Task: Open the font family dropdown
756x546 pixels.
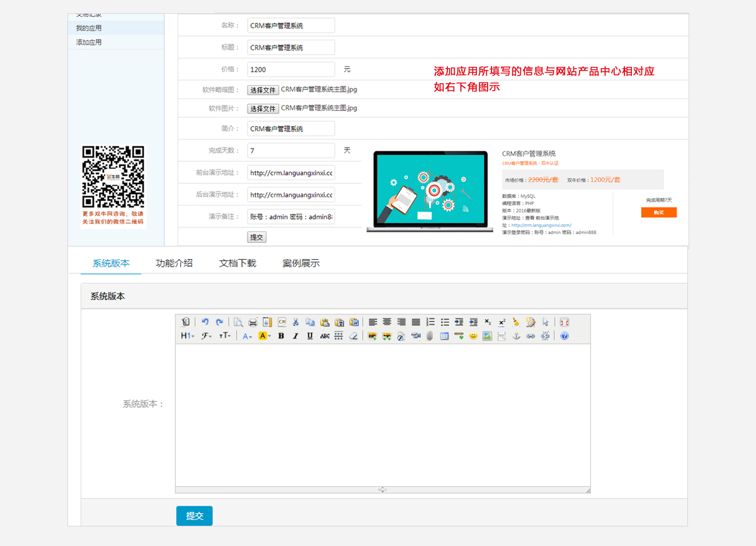Action: [x=207, y=336]
